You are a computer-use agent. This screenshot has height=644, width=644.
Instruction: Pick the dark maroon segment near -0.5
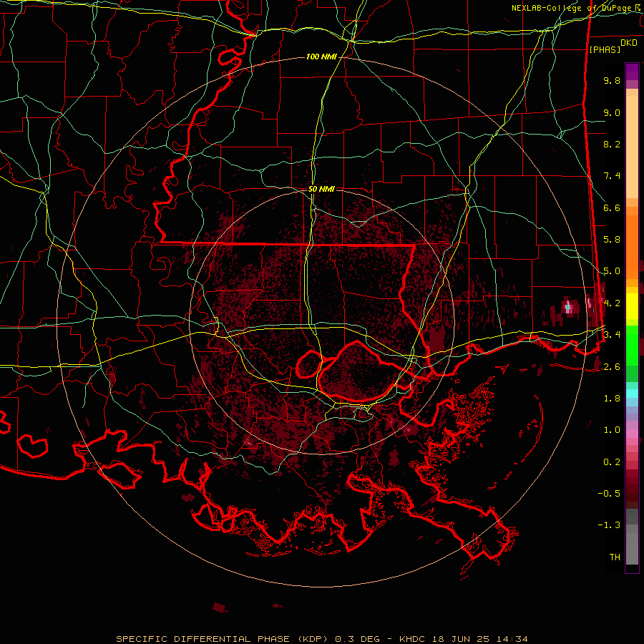[x=632, y=493]
